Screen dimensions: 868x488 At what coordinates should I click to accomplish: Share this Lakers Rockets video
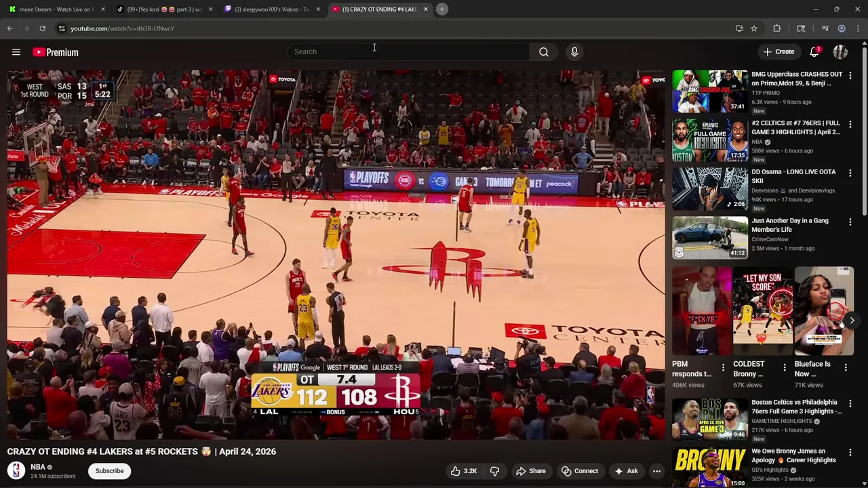[530, 471]
